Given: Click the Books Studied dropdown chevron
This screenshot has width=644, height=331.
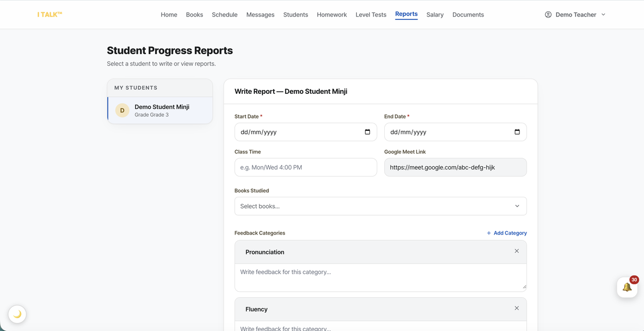Looking at the screenshot, I should [517, 206].
